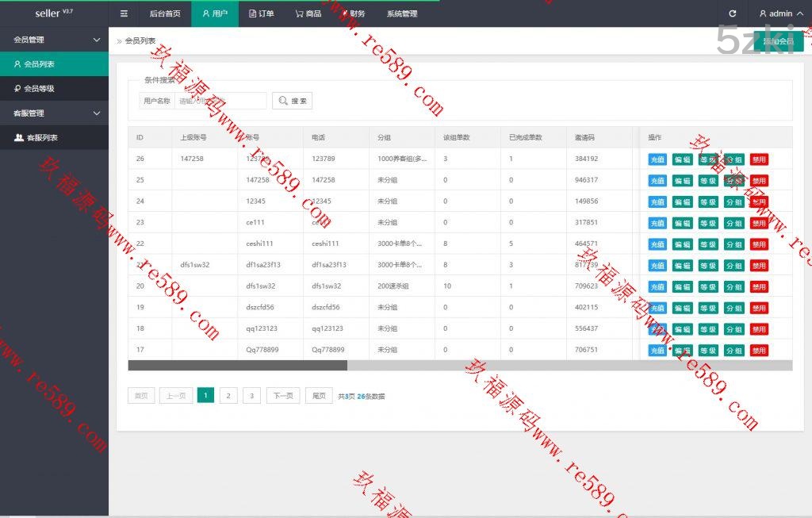812x518 pixels.
Task: Click 编辑 for user ID 20
Action: click(682, 287)
